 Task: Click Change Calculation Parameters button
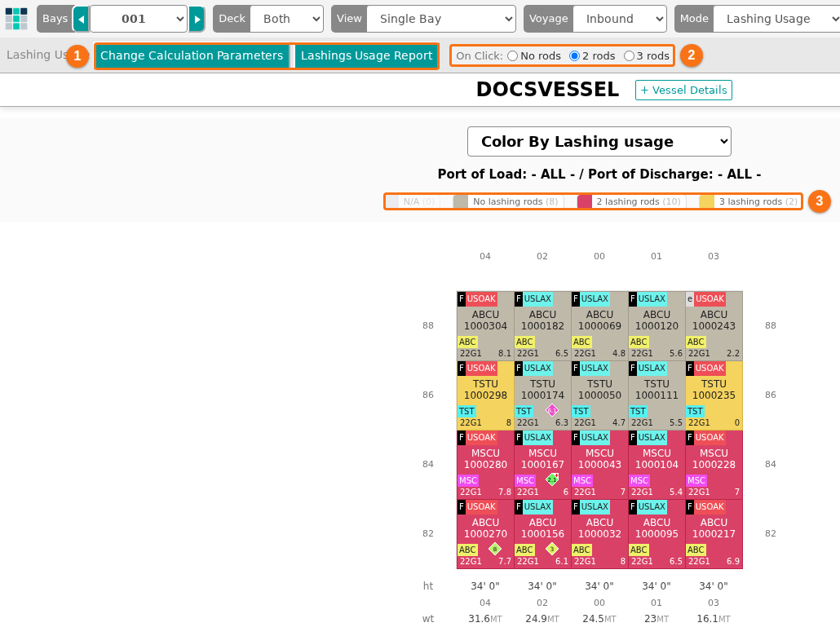click(x=192, y=55)
